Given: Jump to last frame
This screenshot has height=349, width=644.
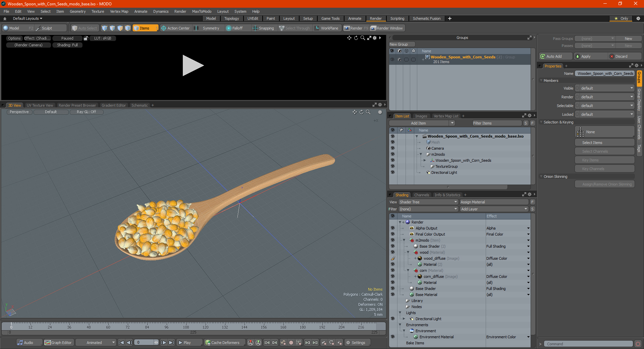Looking at the screenshot, I should click(x=171, y=343).
